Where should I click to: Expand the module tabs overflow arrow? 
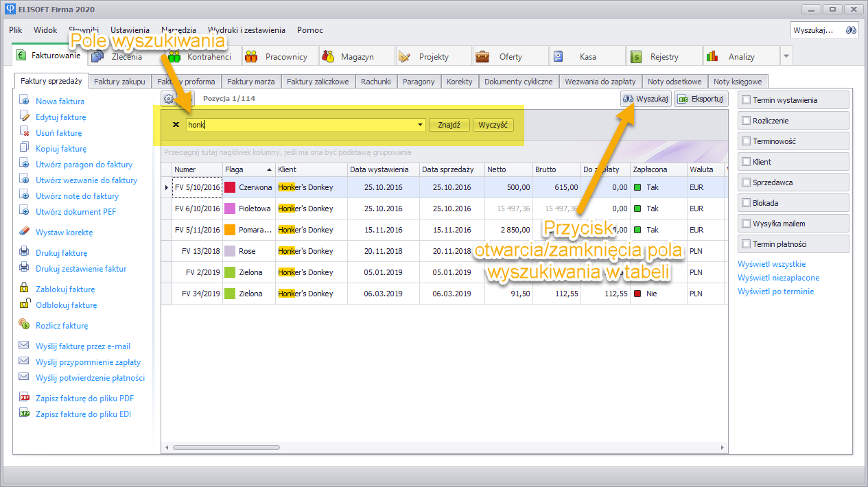[x=786, y=56]
